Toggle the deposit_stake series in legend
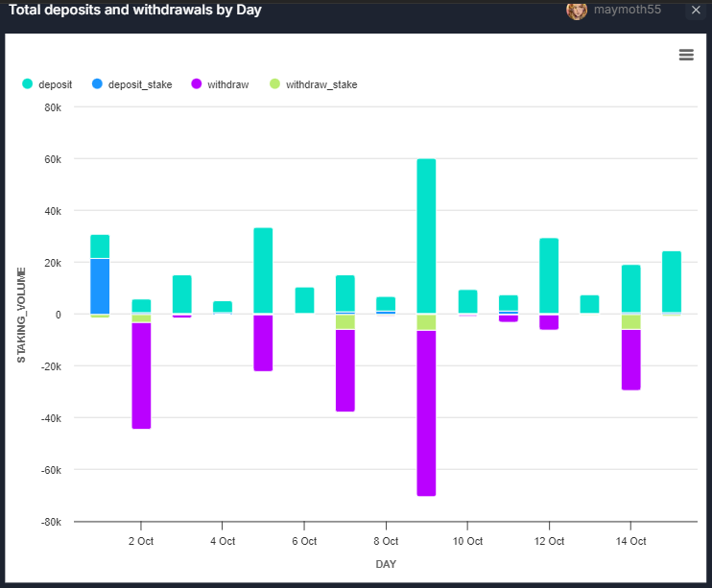712x588 pixels. coord(131,84)
